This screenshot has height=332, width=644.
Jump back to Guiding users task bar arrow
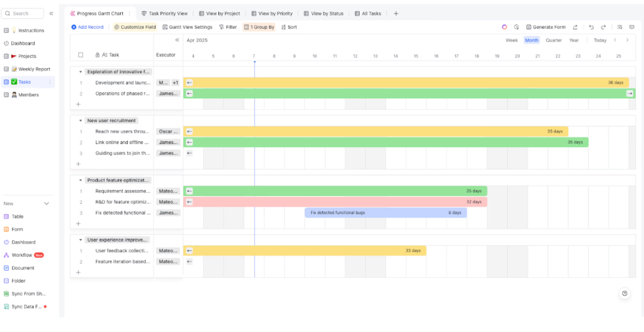(x=189, y=153)
